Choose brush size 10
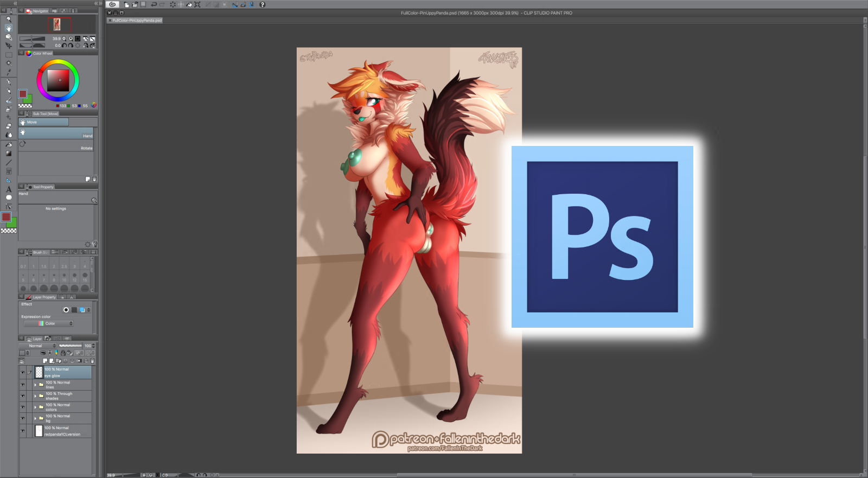 tap(64, 277)
